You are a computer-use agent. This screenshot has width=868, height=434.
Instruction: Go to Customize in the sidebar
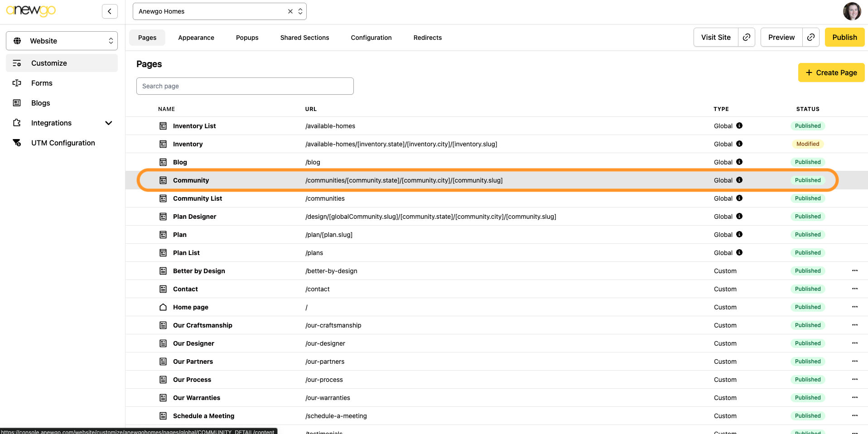[62, 63]
